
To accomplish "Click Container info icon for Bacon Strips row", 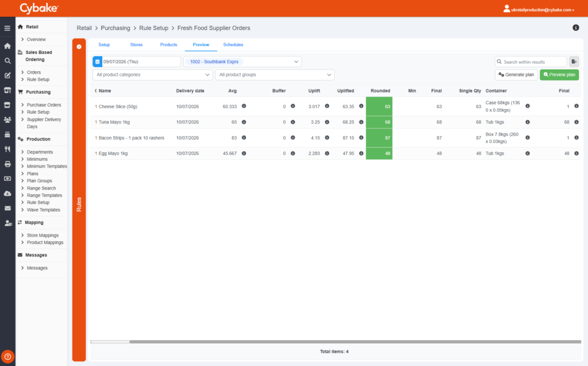I will [528, 138].
